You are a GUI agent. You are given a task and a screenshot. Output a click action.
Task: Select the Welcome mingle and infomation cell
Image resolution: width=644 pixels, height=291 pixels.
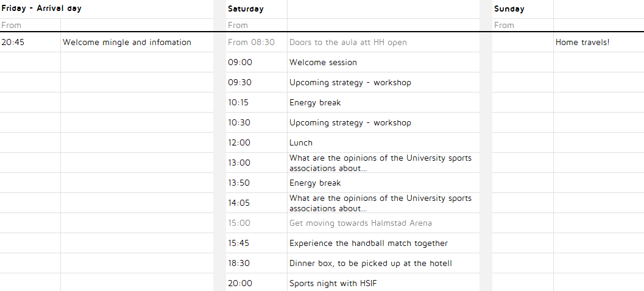(x=127, y=43)
